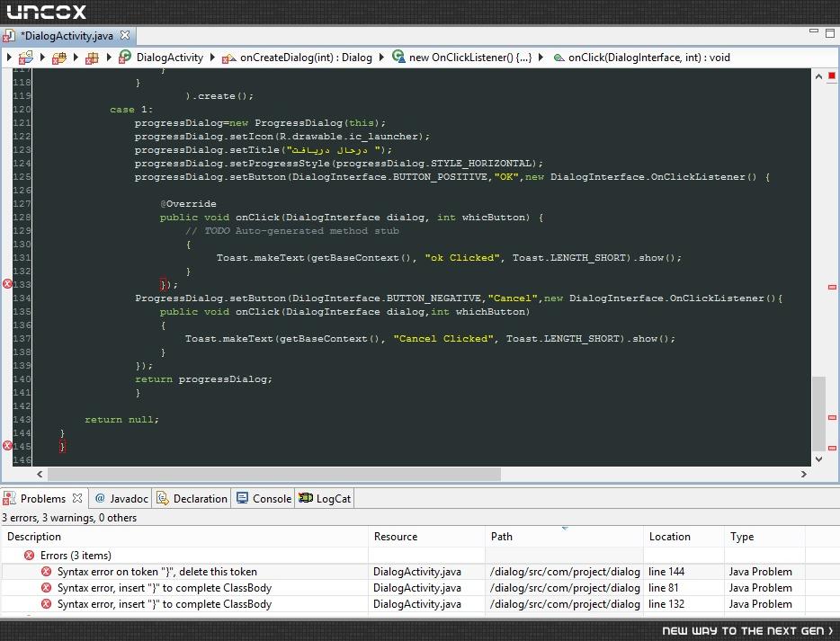
Task: Expand the arrow before the package icon
Action: point(76,57)
